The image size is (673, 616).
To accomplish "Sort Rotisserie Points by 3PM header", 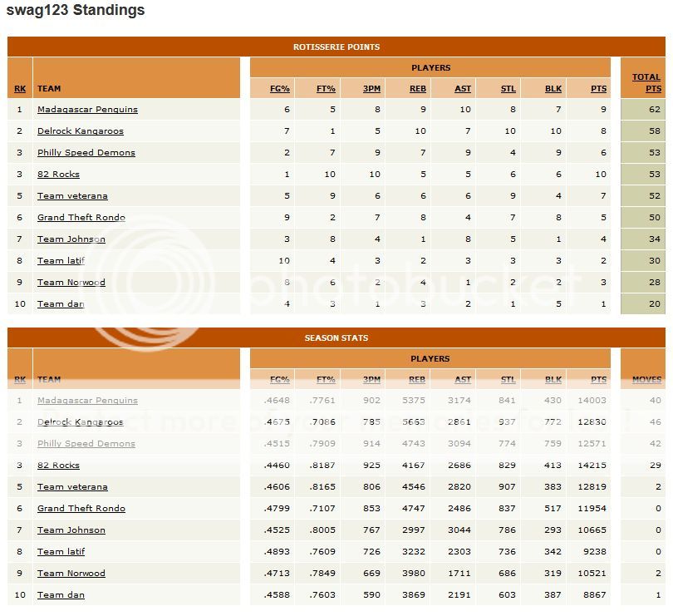I will coord(371,88).
